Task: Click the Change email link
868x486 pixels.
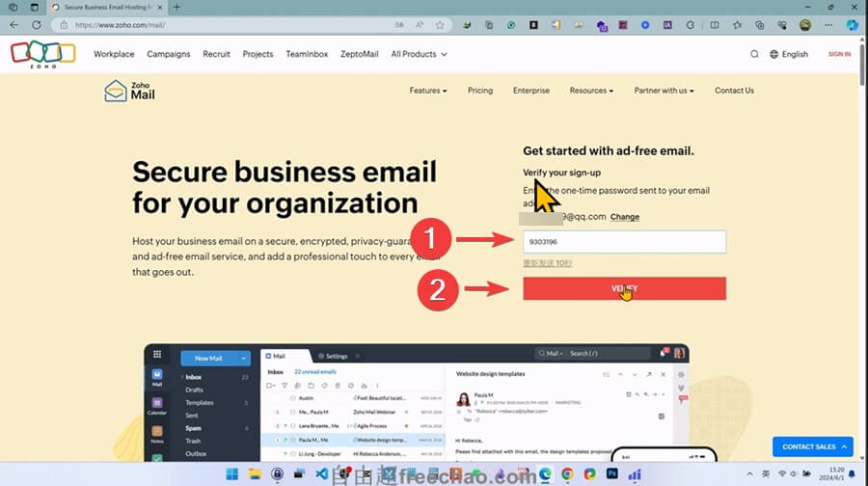Action: click(625, 217)
